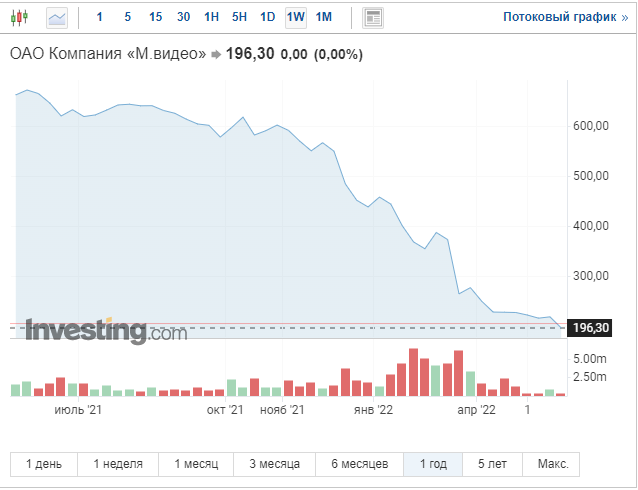638x490 pixels.
Task: Set interval to 30 minutes
Action: pos(184,17)
